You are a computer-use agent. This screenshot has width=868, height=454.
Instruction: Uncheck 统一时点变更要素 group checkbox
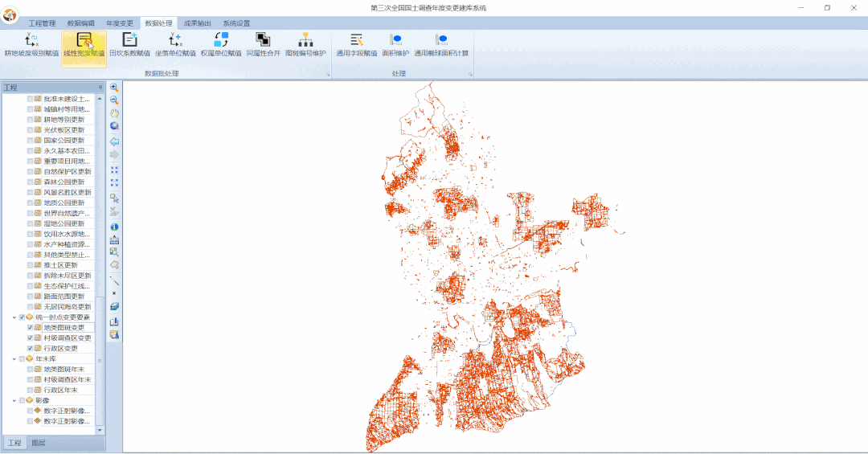pos(23,317)
